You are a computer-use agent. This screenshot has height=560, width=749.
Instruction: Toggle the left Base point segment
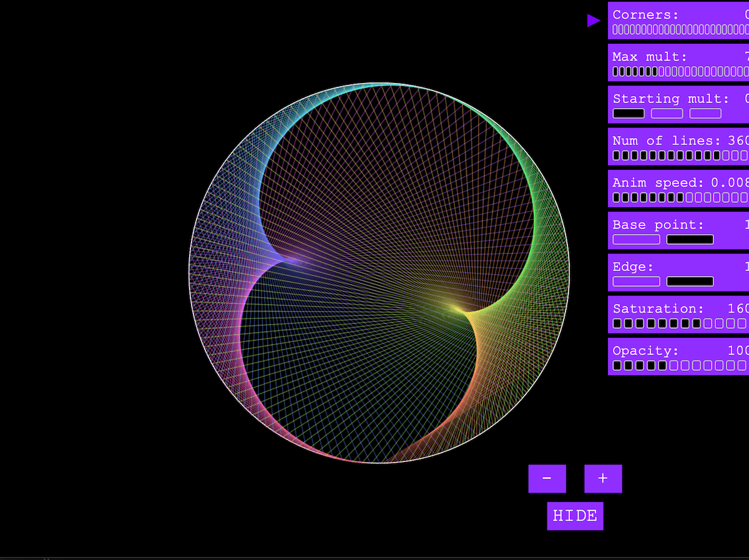[x=636, y=239]
